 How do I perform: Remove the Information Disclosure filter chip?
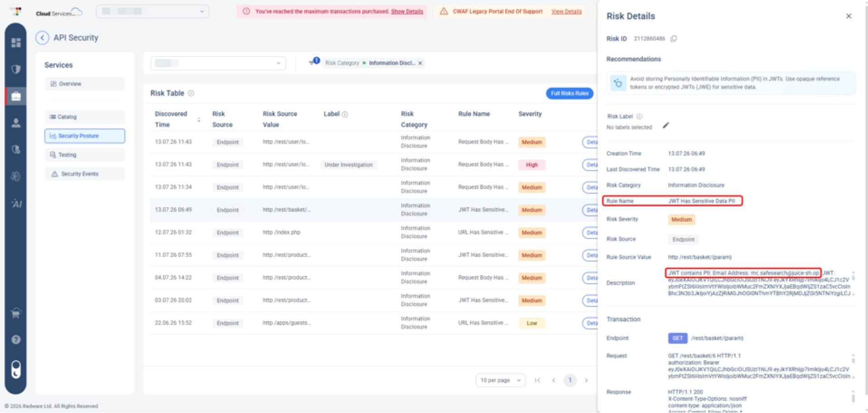[x=420, y=63]
